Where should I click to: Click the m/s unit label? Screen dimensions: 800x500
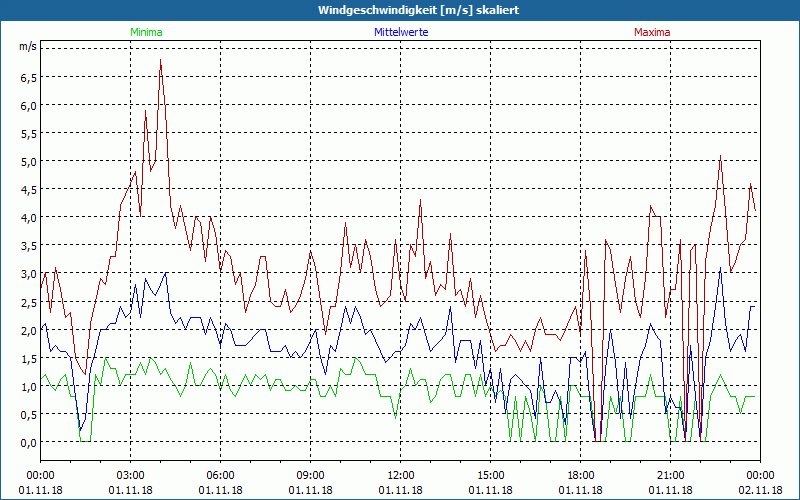(28, 46)
